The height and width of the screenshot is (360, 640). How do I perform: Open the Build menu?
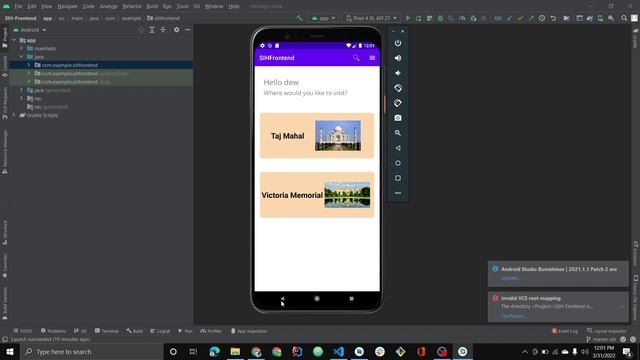click(x=152, y=7)
